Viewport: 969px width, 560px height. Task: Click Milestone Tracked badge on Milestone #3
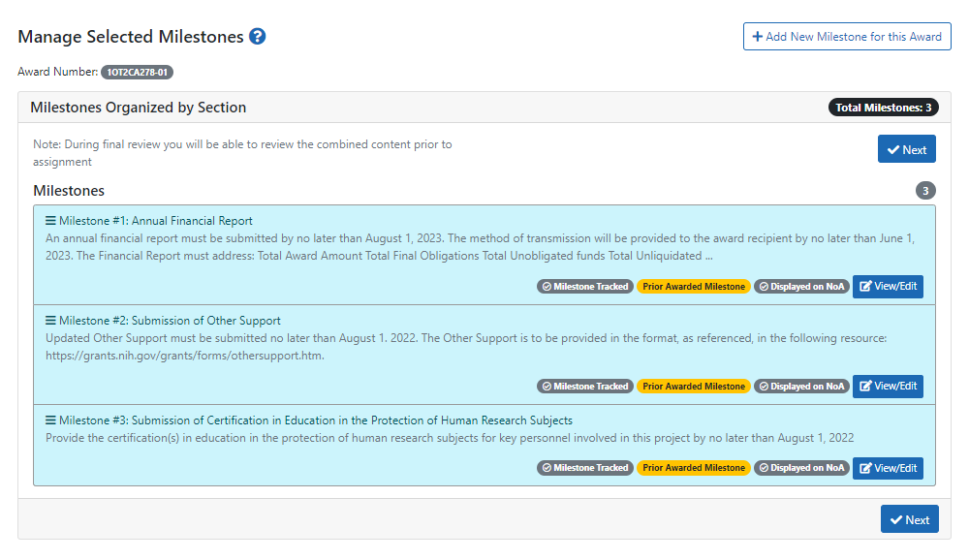click(584, 468)
